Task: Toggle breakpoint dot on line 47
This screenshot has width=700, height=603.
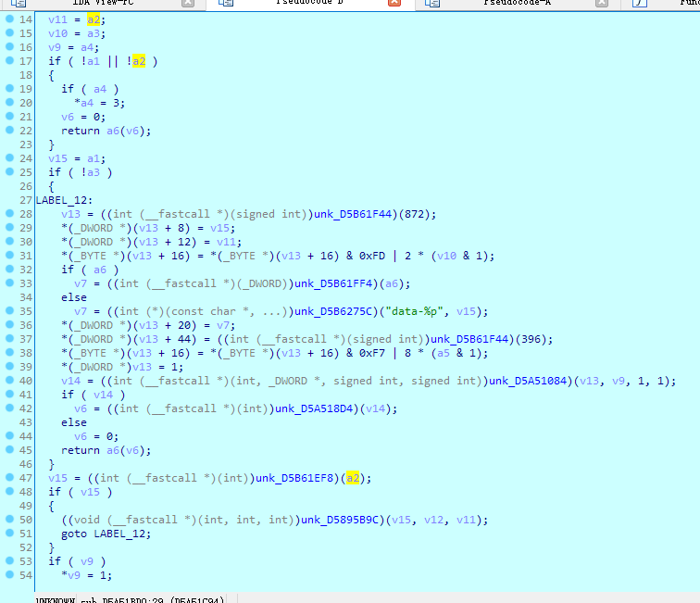Action: [x=9, y=477]
